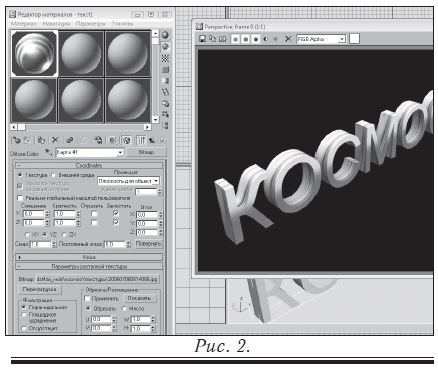
Task: Click Show Map in Viewport icon
Action: coord(126,140)
